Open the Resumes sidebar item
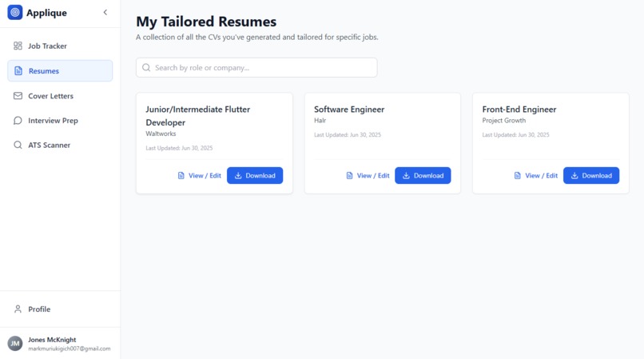 (60, 70)
